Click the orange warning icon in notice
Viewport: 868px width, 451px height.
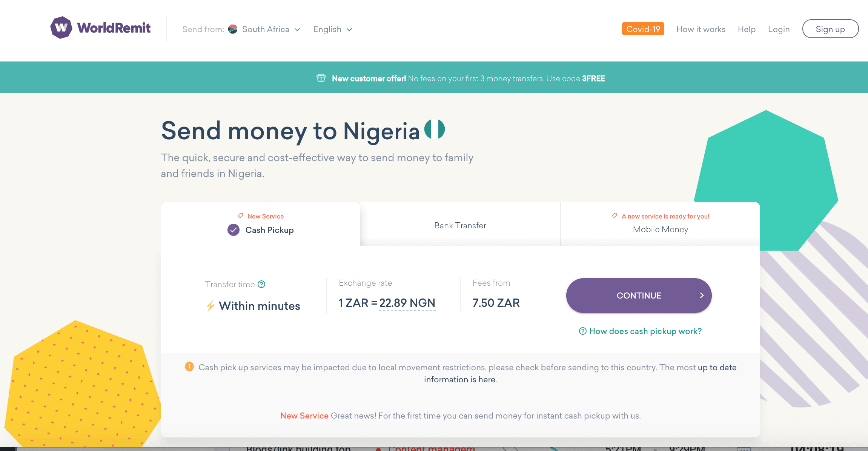(189, 366)
